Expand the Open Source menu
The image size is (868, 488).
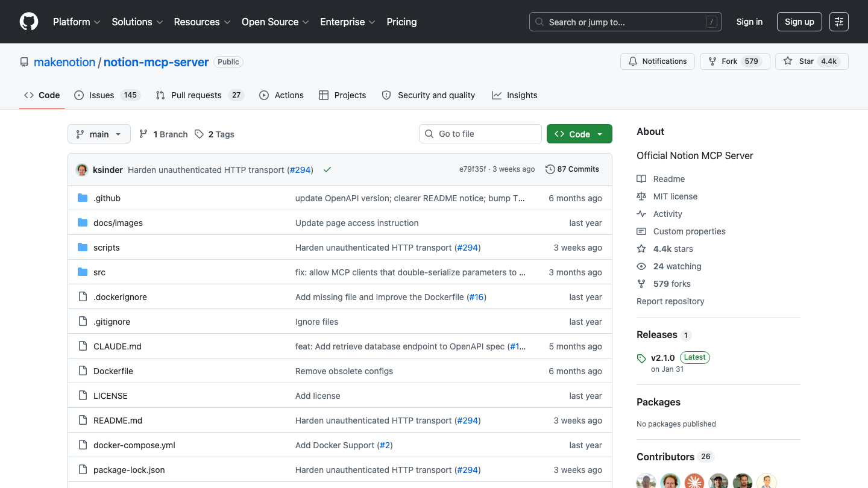275,22
